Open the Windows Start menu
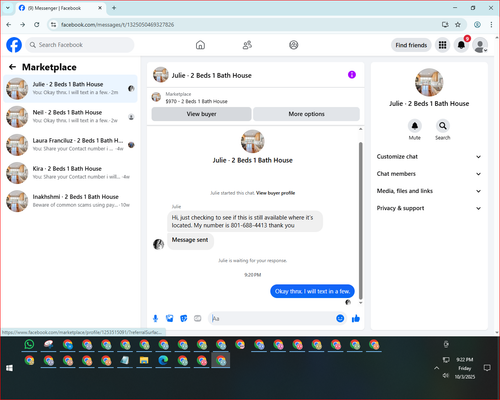500x400 pixels. tap(9, 368)
